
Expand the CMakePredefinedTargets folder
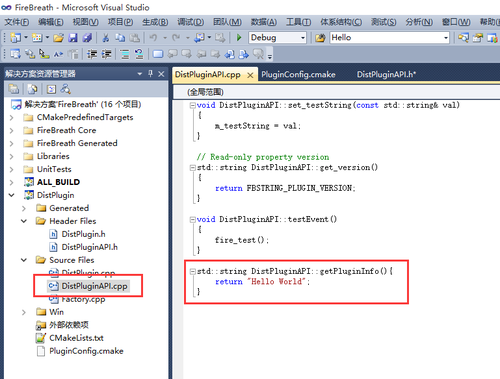tap(12, 118)
